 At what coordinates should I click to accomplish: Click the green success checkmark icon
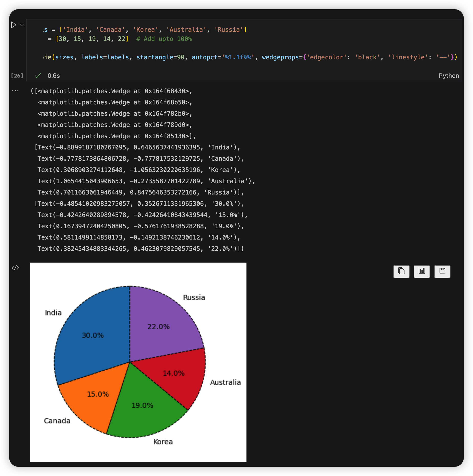(x=38, y=75)
